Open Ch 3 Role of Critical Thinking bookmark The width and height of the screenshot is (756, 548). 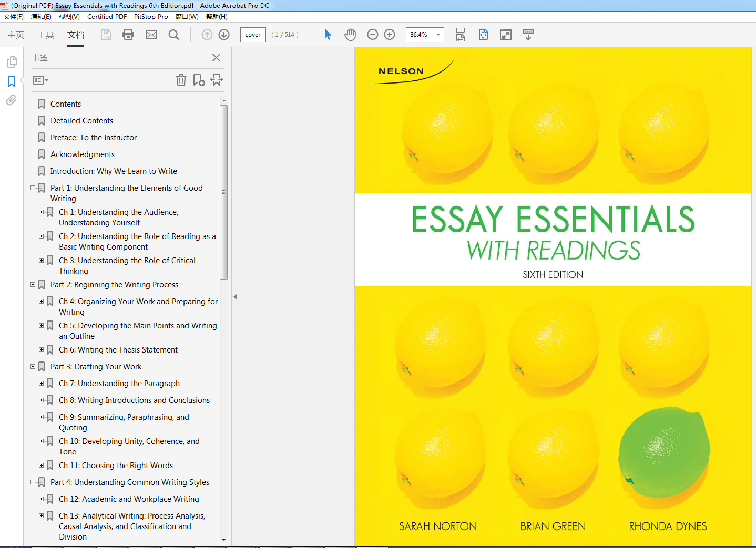(127, 266)
